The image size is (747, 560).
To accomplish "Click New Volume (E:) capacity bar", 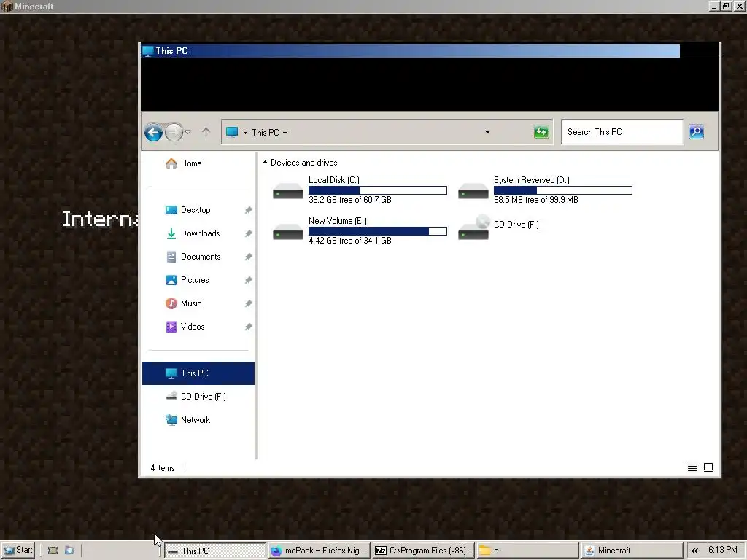I will (378, 231).
